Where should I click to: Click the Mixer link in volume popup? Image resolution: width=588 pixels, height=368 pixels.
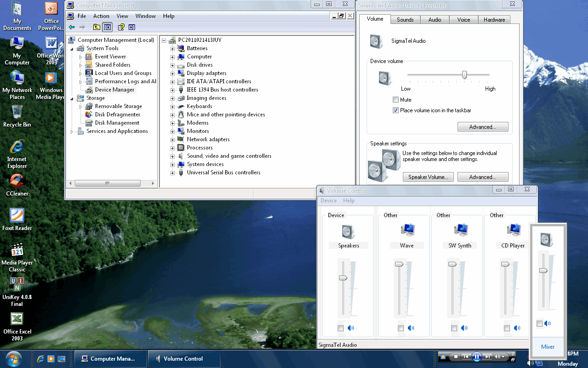(548, 347)
